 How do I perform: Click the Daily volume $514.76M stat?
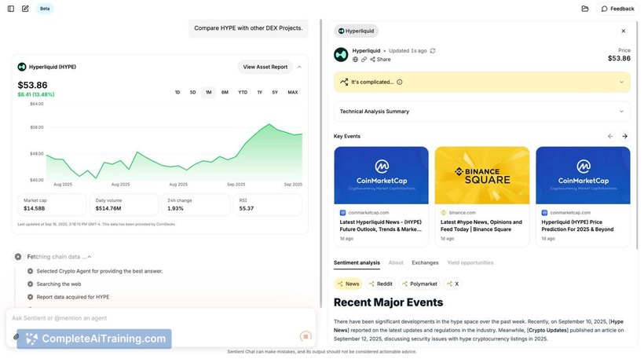point(124,205)
